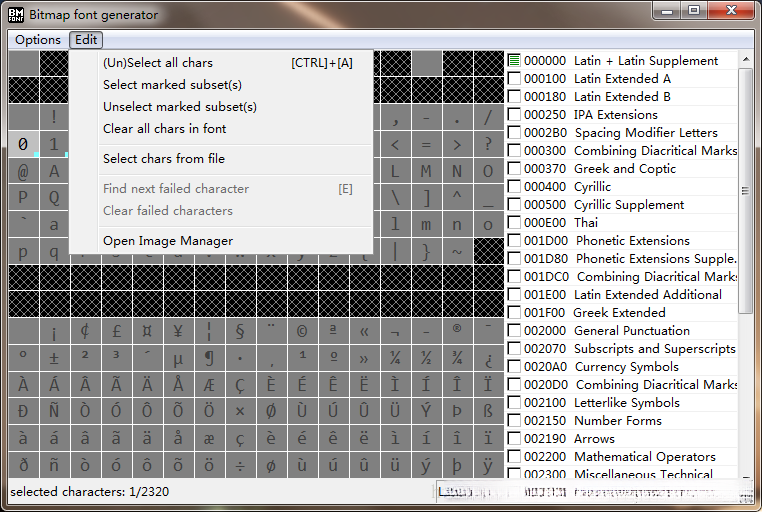Select the '@' character cell
Screen dimensions: 762x512
[23, 171]
